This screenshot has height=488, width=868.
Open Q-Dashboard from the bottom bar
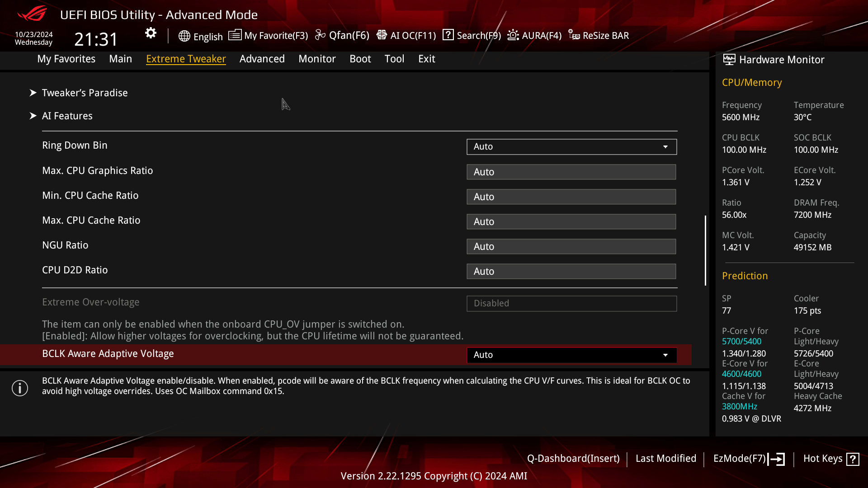tap(574, 458)
